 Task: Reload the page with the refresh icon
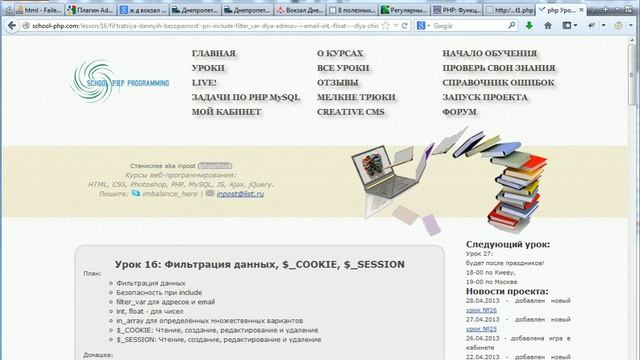[404, 26]
